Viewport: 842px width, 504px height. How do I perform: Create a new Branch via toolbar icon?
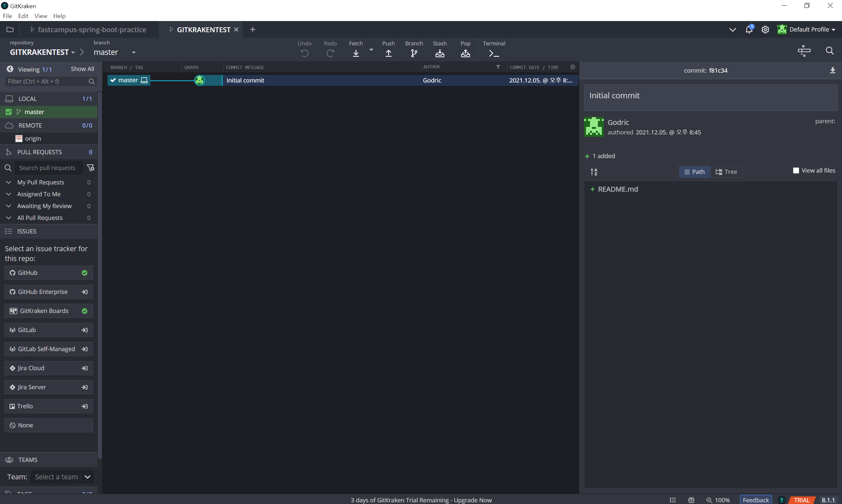click(x=414, y=53)
